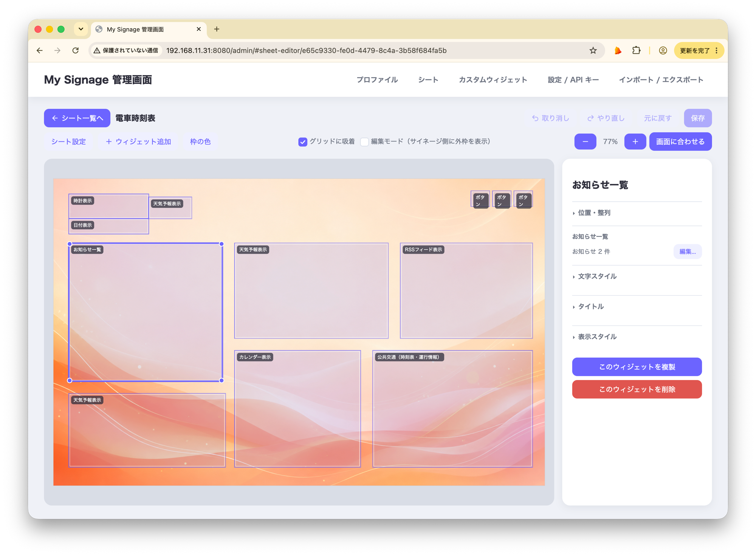
Task: Open a new browser tab
Action: pos(217,29)
